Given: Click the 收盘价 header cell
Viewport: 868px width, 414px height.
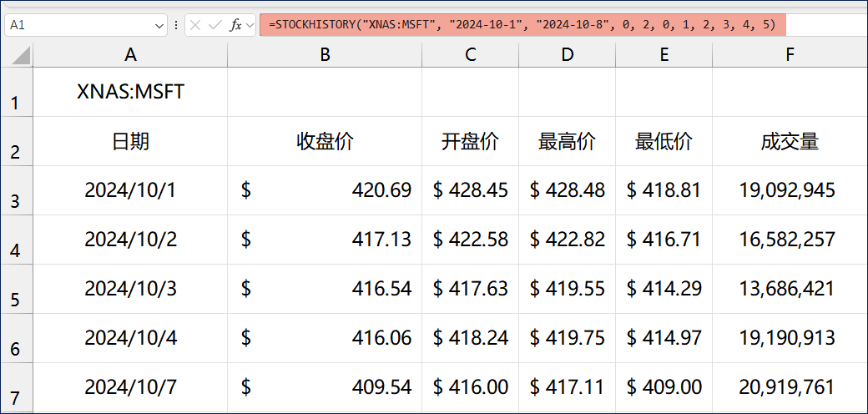Looking at the screenshot, I should click(325, 142).
